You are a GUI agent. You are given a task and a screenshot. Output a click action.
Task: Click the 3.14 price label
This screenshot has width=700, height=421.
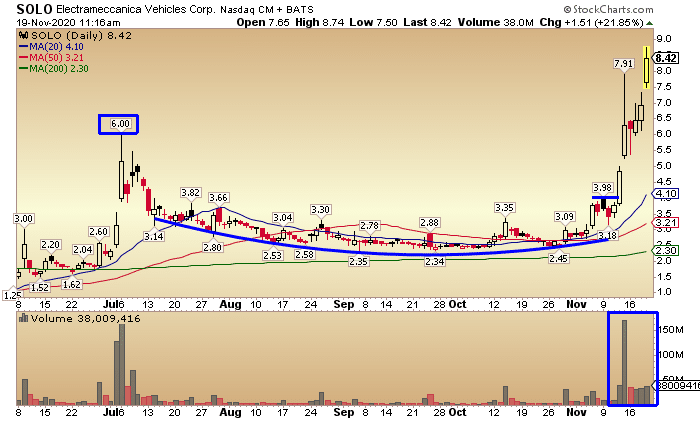coord(154,236)
